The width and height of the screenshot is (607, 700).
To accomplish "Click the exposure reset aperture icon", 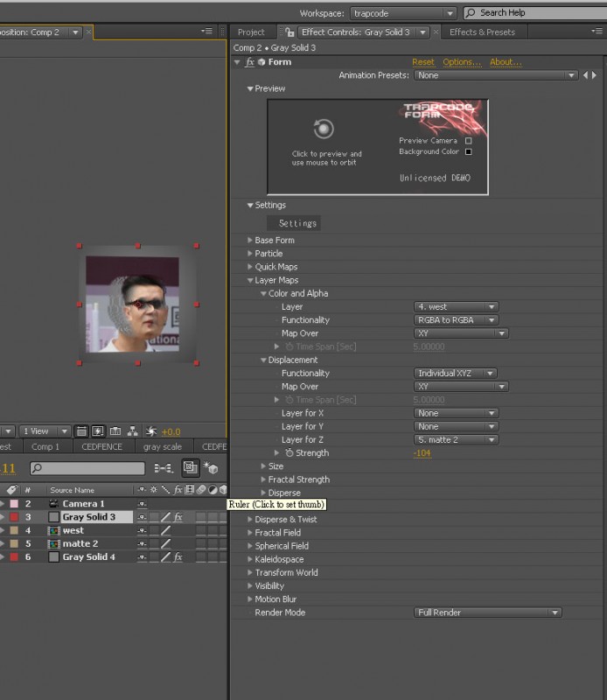I will (150, 431).
